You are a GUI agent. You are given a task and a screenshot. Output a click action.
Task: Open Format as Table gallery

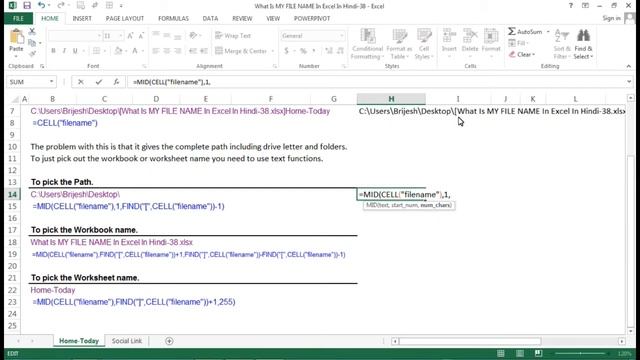(399, 44)
